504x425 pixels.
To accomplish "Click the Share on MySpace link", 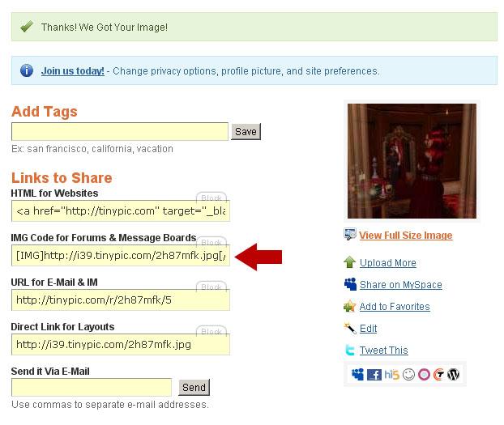I will (x=401, y=285).
